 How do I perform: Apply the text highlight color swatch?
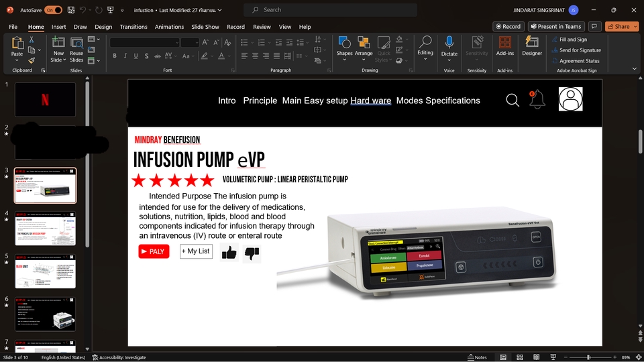pyautogui.click(x=204, y=56)
